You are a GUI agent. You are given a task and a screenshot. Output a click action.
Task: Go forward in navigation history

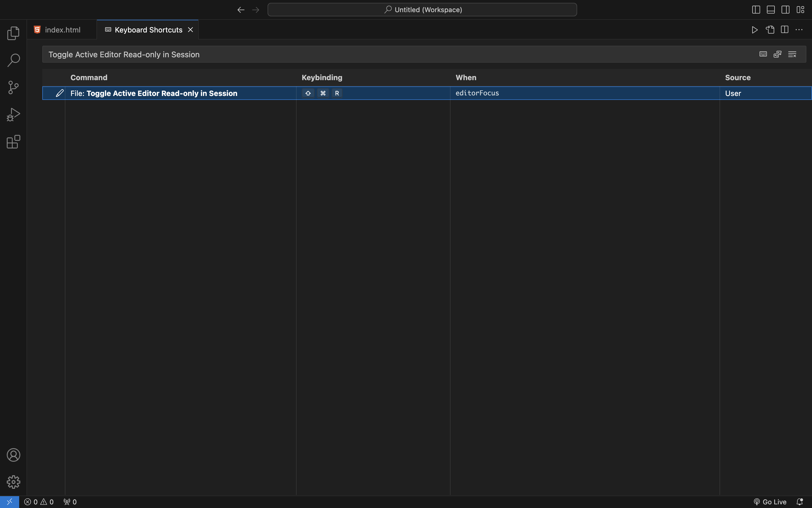pyautogui.click(x=256, y=10)
